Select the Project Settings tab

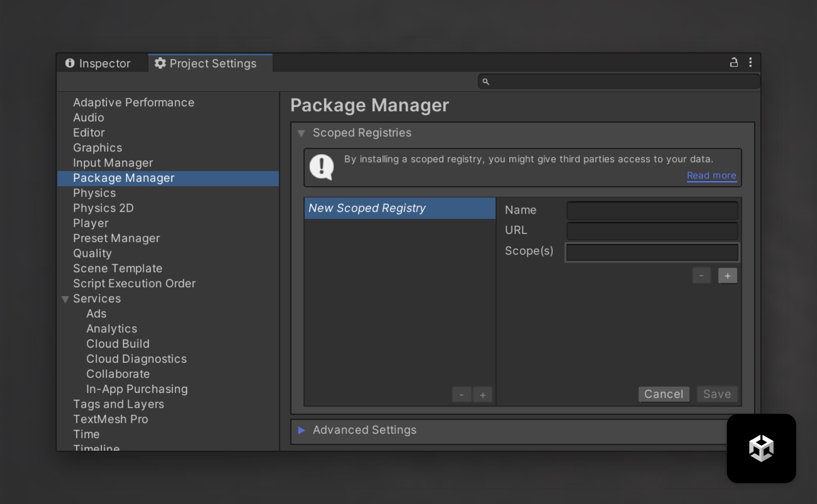point(206,63)
